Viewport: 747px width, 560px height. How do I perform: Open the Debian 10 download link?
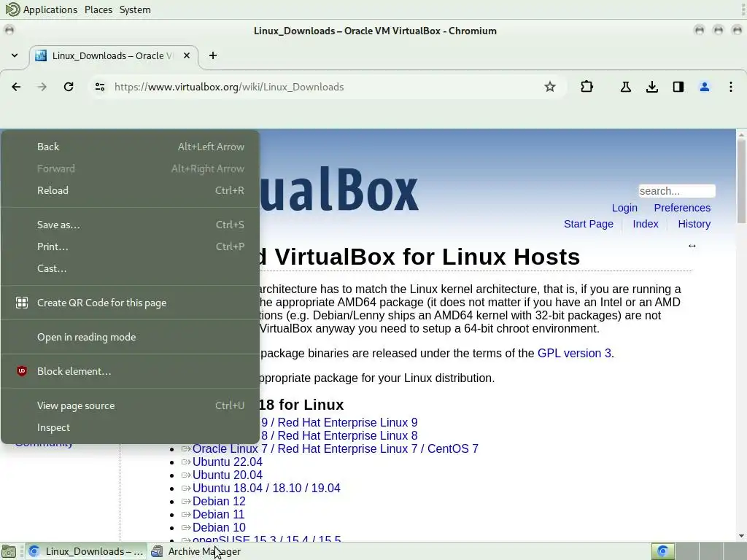(x=219, y=528)
